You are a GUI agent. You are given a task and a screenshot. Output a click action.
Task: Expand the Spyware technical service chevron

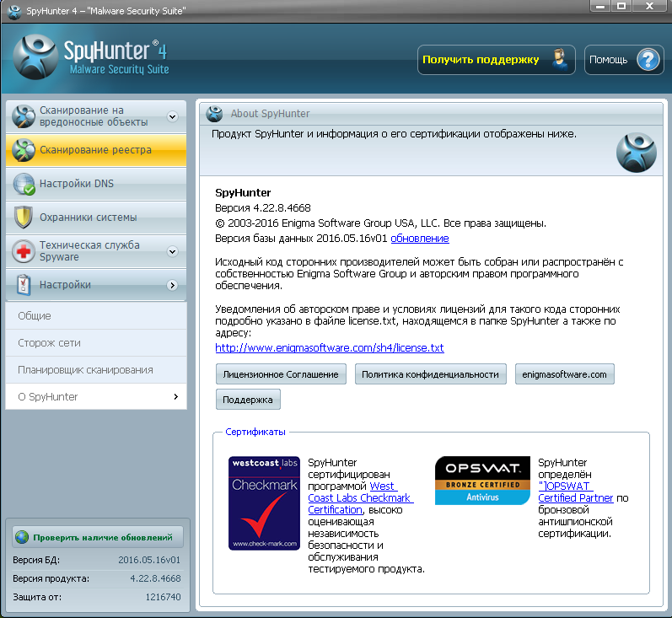pyautogui.click(x=172, y=251)
